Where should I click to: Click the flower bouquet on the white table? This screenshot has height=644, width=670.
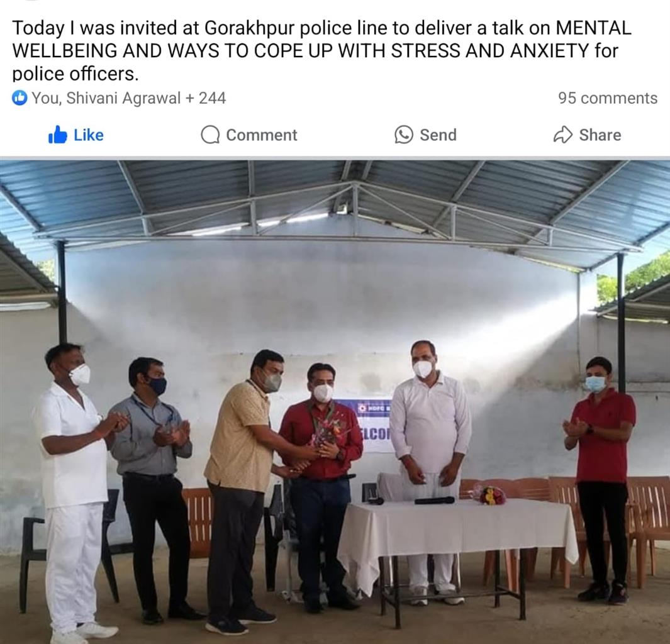[490, 494]
